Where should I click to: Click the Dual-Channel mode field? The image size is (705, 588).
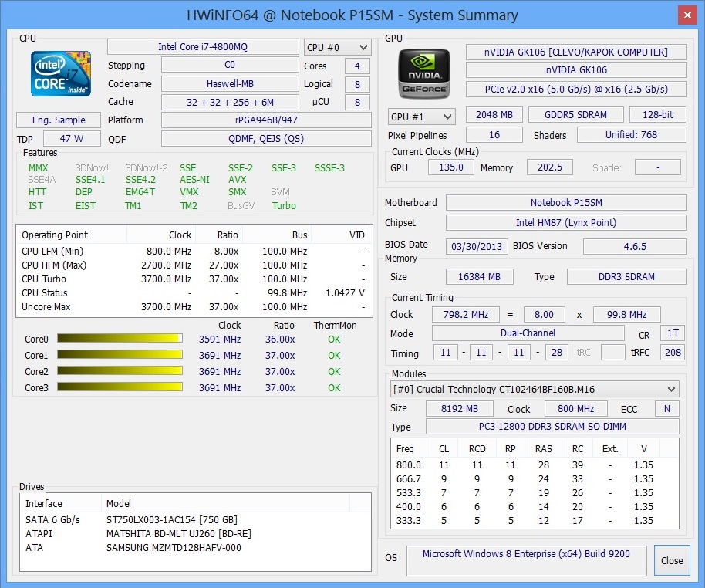point(528,333)
